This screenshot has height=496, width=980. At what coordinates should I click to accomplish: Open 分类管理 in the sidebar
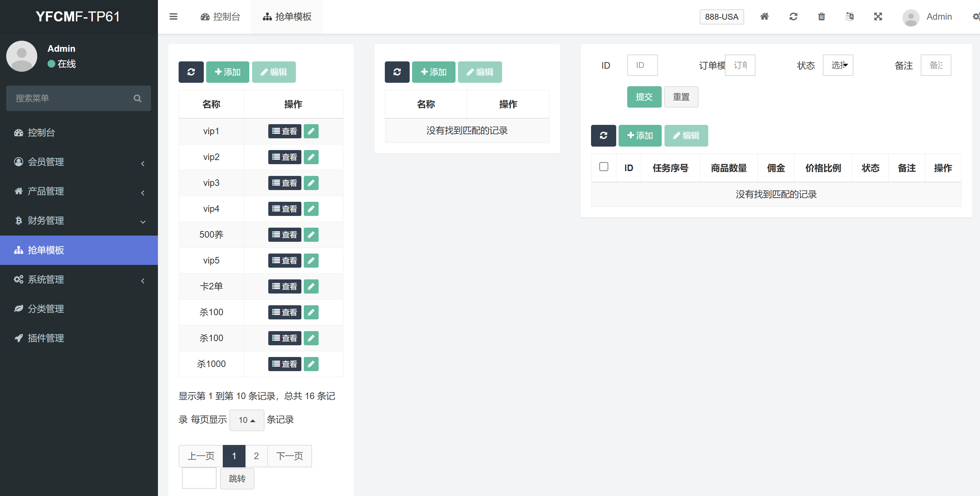tap(46, 309)
